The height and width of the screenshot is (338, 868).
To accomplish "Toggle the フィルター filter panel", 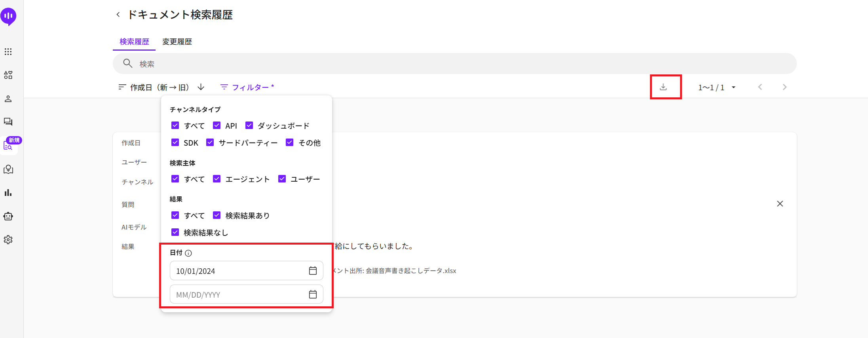I will click(x=247, y=87).
